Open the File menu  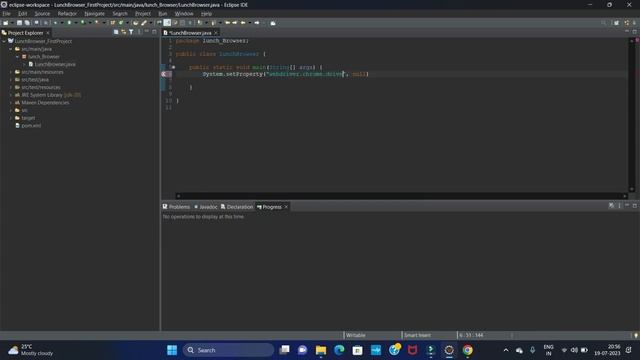[x=7, y=13]
